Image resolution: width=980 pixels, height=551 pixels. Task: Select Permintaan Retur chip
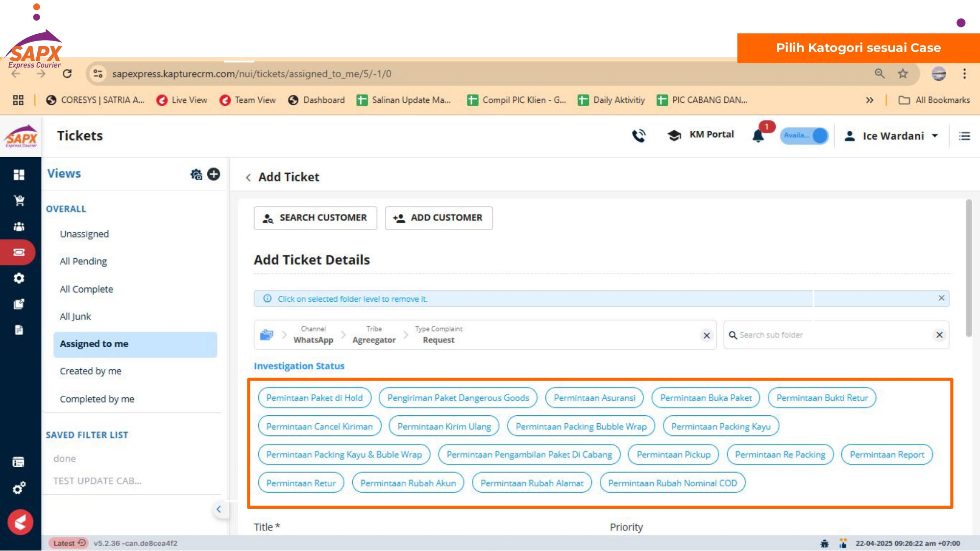301,483
